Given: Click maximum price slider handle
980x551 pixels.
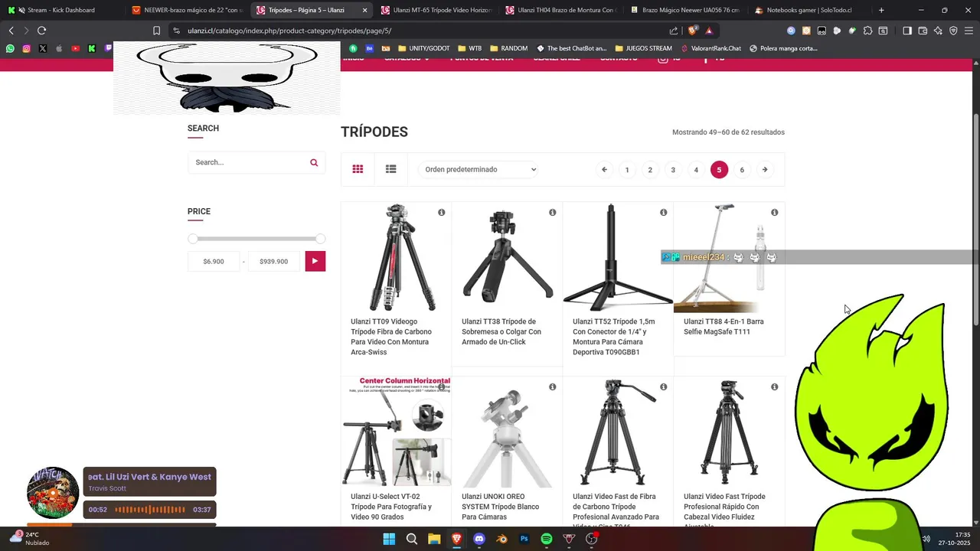Looking at the screenshot, I should 320,239.
